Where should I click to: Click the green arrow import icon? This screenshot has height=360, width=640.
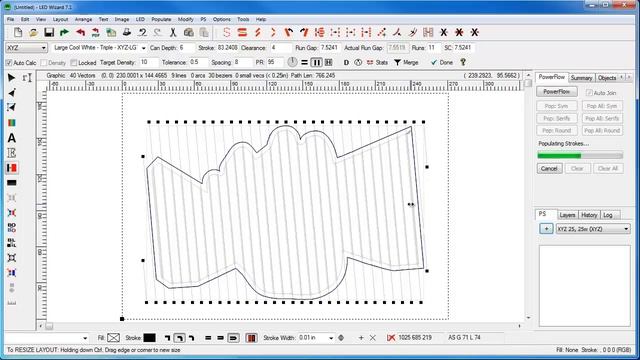(64, 32)
